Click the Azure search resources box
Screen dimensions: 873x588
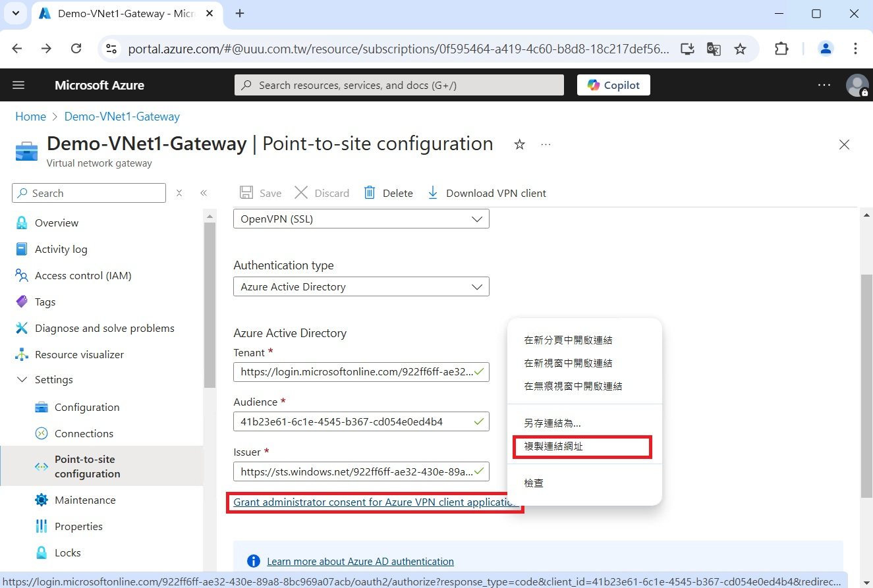(399, 85)
